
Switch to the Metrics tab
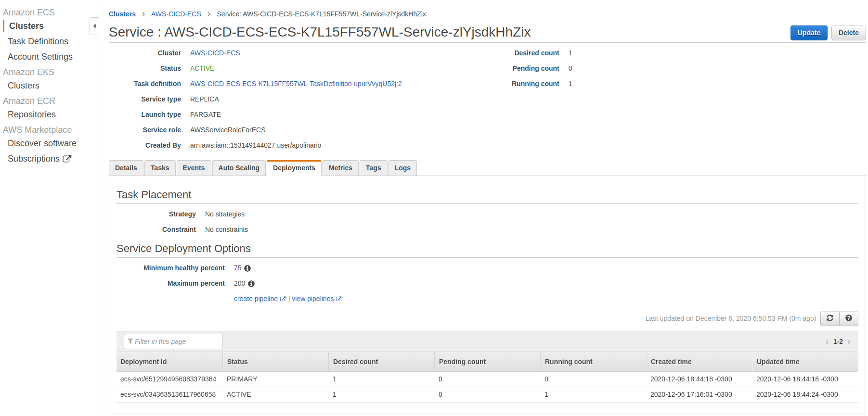click(340, 168)
